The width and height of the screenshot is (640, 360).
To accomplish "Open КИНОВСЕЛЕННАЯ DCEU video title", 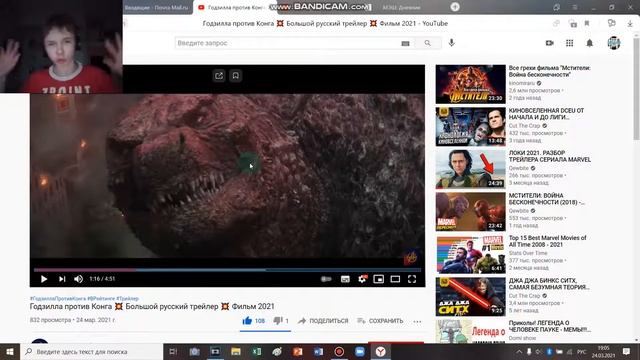I will (546, 114).
